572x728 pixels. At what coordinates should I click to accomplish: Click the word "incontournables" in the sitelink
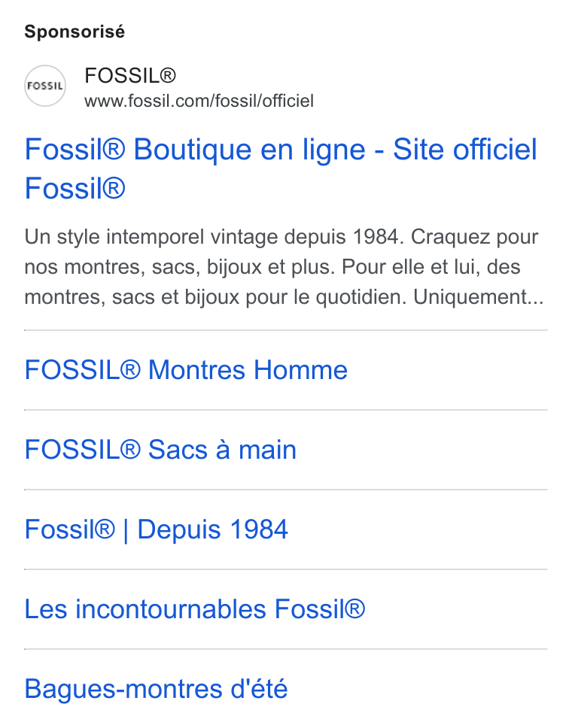coord(171,608)
